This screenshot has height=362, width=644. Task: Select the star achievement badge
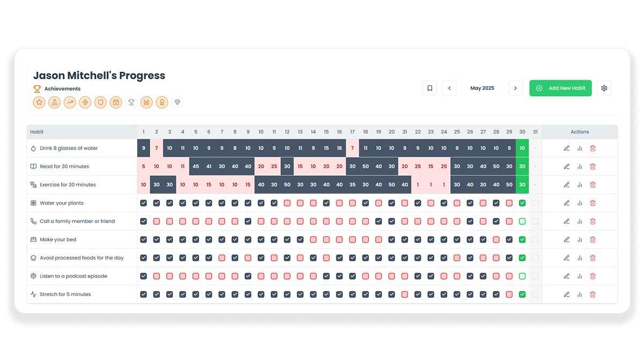[39, 102]
